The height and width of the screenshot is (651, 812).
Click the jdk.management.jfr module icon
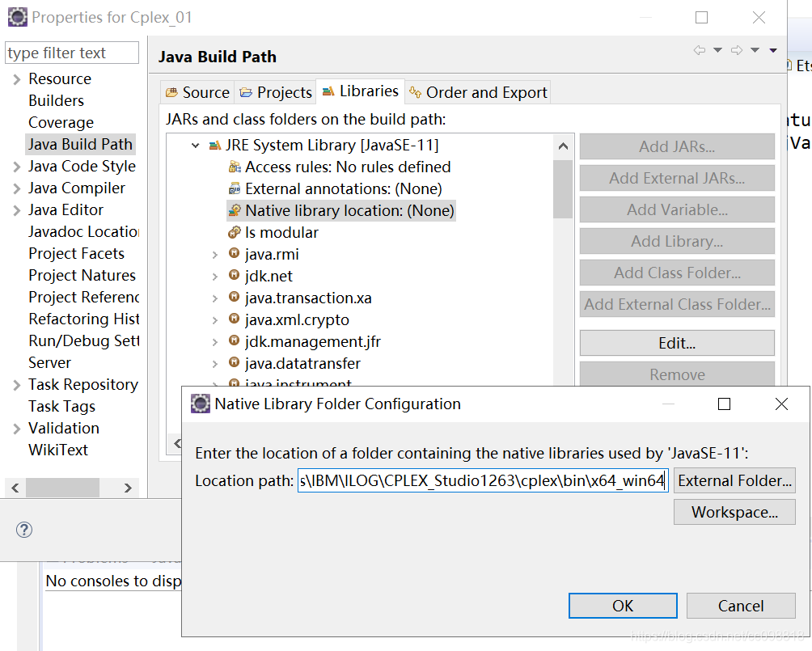[x=234, y=340]
